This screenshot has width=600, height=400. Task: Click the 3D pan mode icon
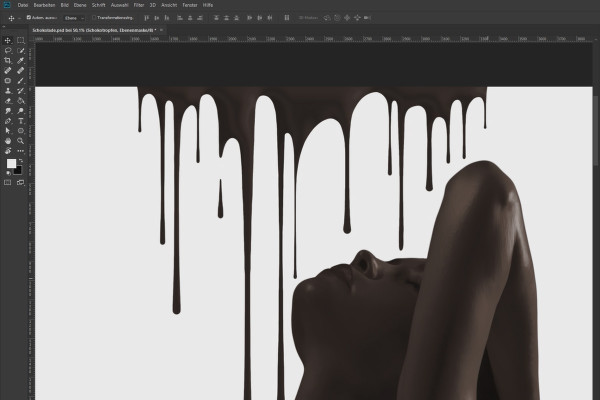coord(347,18)
